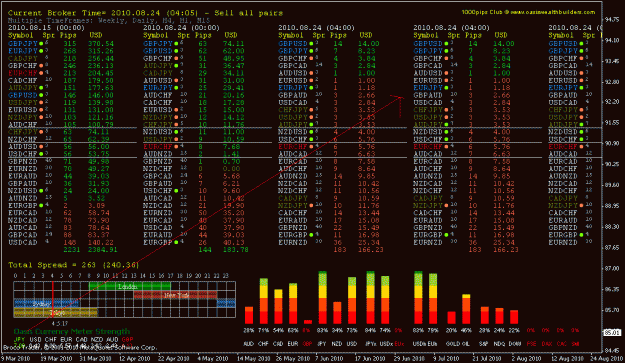The height and width of the screenshot is (363, 625).
Task: Click 94.75 on the price axis
Action: tap(612, 20)
